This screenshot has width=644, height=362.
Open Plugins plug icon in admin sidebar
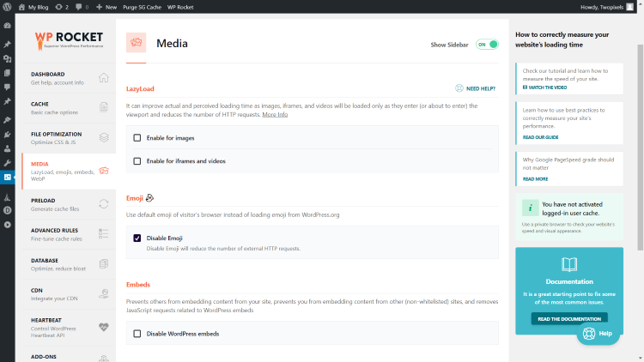(7, 135)
